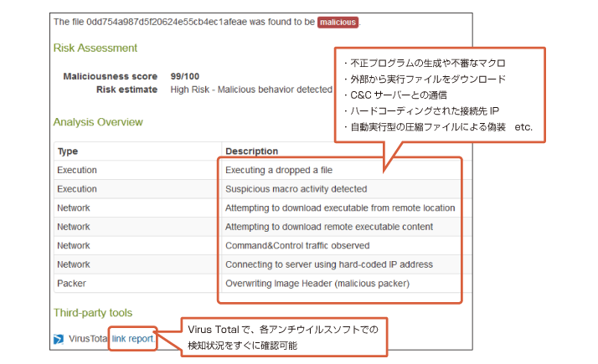Click the VirusTotal logo icon

(x=59, y=340)
